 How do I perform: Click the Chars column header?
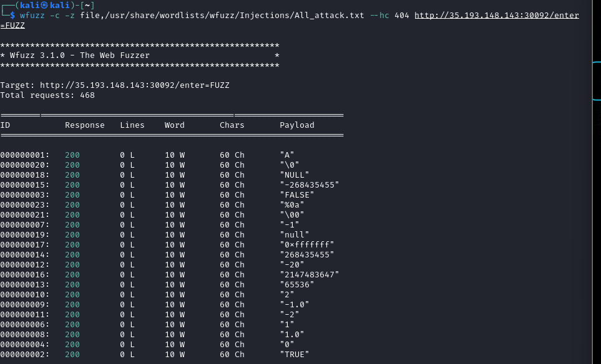(x=232, y=125)
